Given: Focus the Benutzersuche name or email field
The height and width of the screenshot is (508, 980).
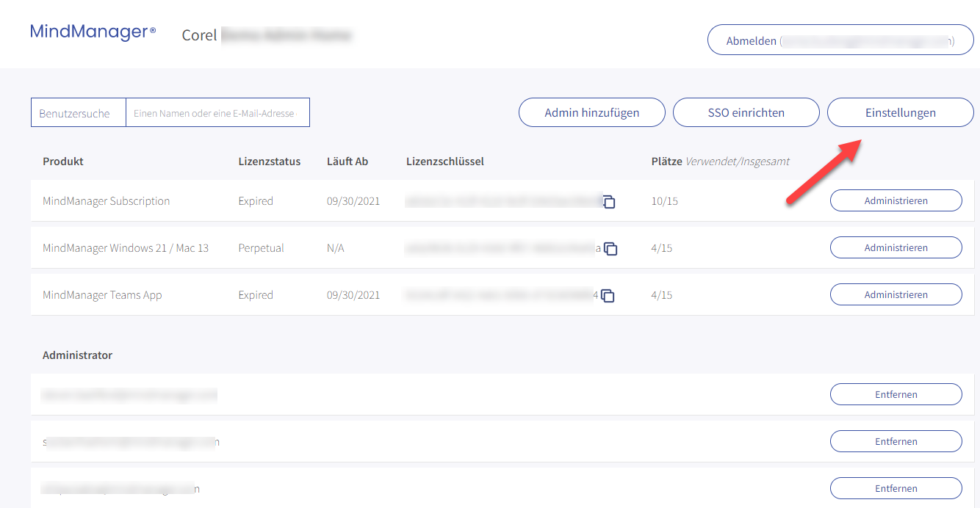Looking at the screenshot, I should click(x=217, y=113).
